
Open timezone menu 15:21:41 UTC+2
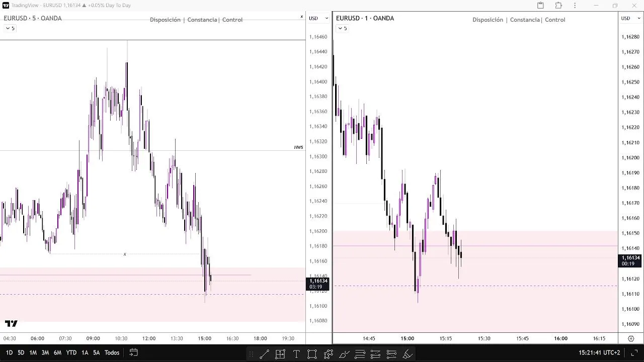pyautogui.click(x=599, y=352)
